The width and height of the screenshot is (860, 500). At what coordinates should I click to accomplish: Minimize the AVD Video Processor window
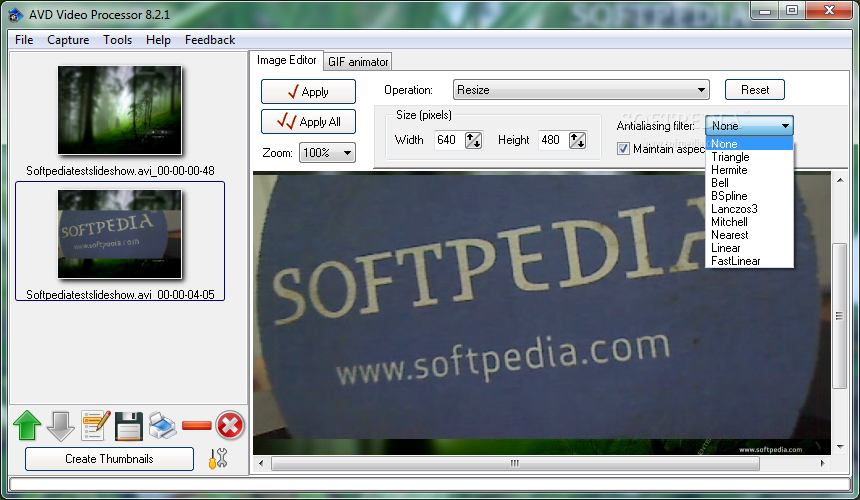point(765,10)
